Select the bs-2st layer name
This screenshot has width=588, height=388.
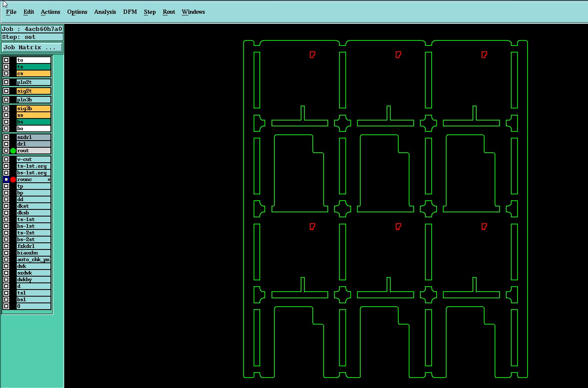click(x=33, y=239)
